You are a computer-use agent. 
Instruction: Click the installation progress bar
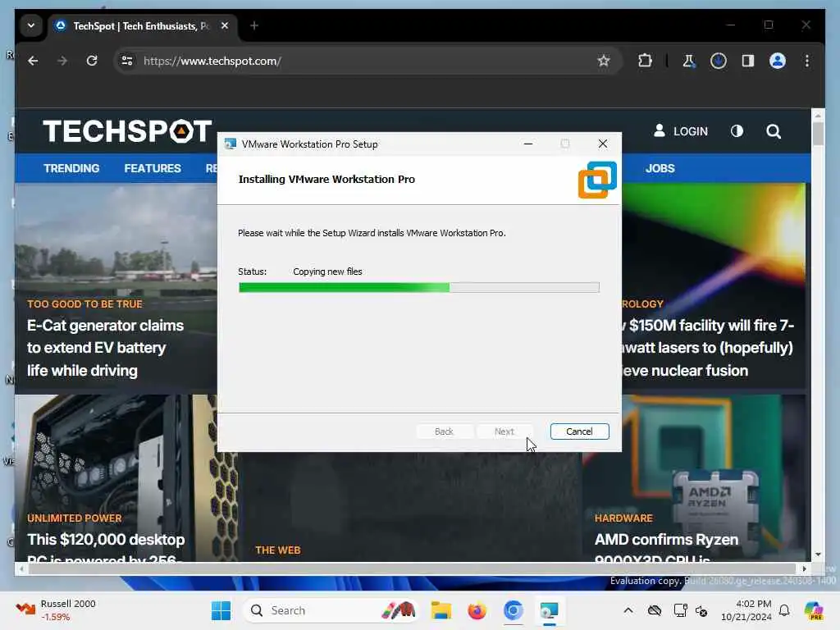point(419,288)
